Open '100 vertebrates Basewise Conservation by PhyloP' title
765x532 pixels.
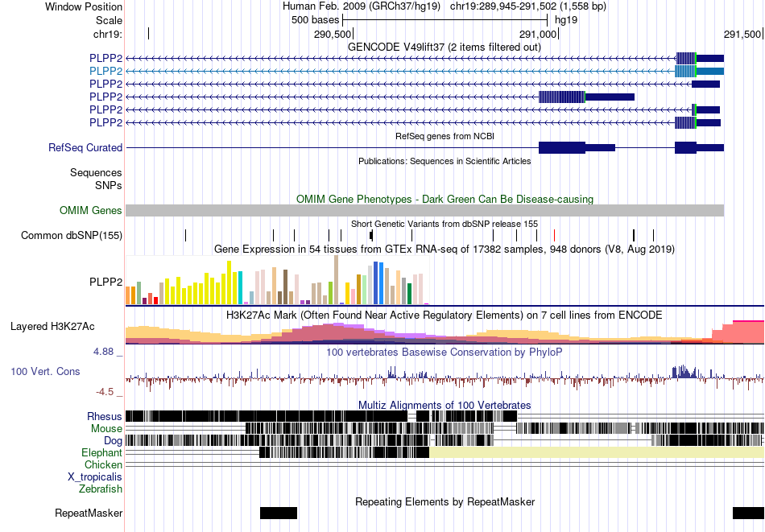click(x=445, y=352)
